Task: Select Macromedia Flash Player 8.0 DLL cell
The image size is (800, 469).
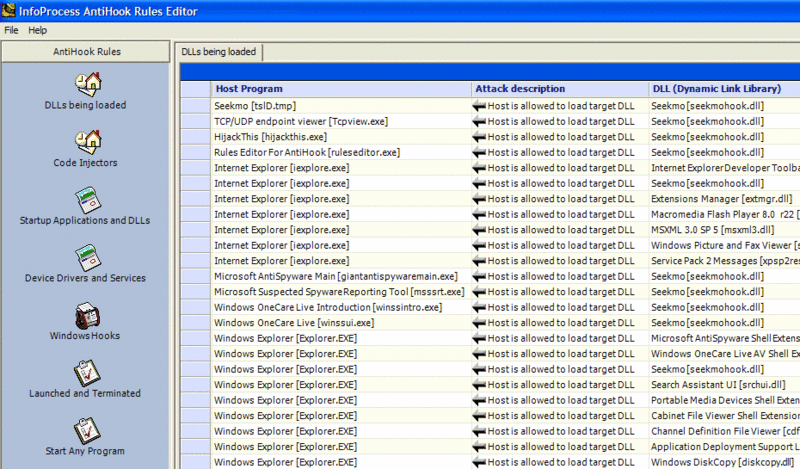Action: 724,214
